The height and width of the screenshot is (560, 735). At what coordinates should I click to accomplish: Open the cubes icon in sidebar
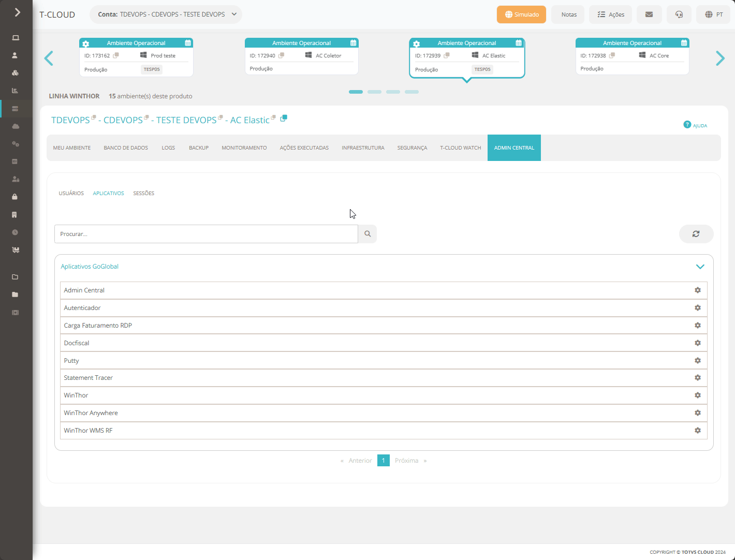(15, 73)
